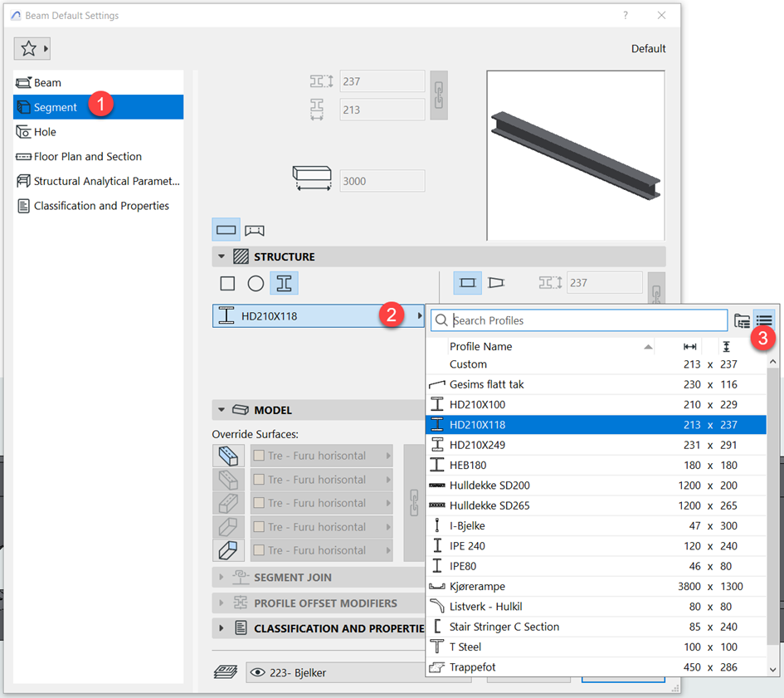784x698 pixels.
Task: Click the beam height field showing 237
Action: click(382, 81)
